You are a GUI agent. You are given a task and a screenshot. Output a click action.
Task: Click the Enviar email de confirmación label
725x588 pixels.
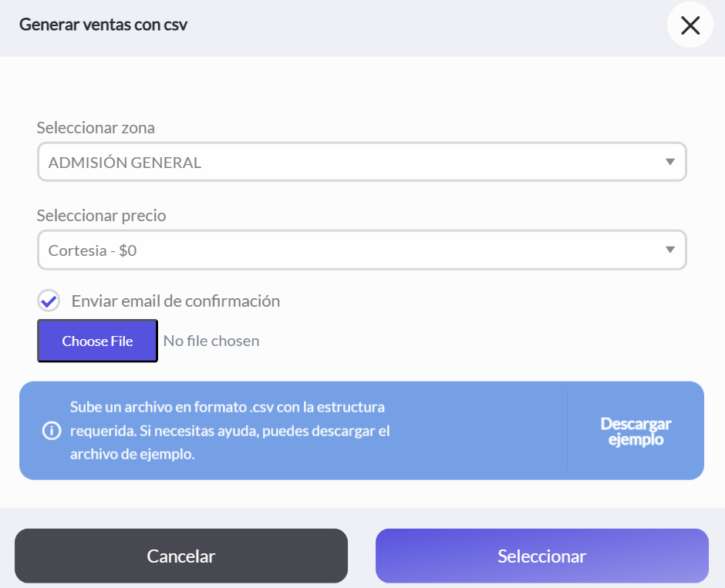coord(176,301)
